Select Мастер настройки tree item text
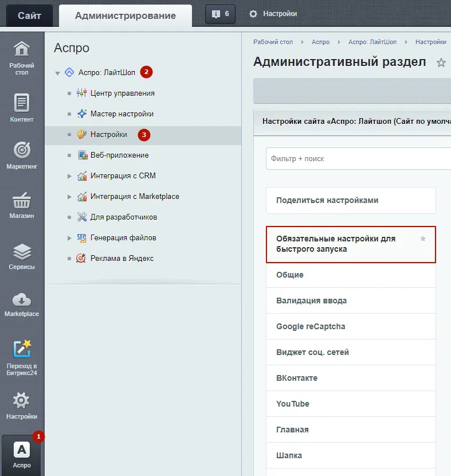This screenshot has height=476, width=451. pyautogui.click(x=122, y=114)
